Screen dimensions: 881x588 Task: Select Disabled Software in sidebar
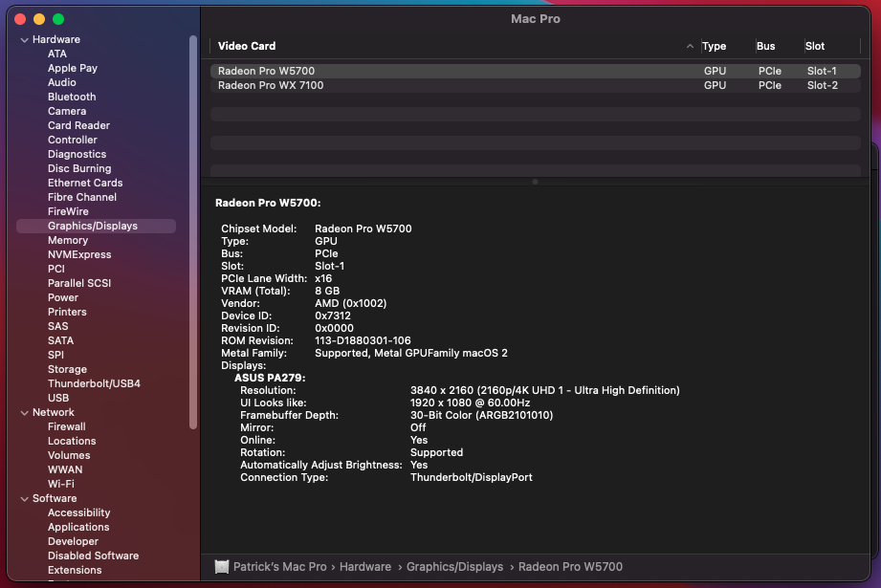click(94, 556)
